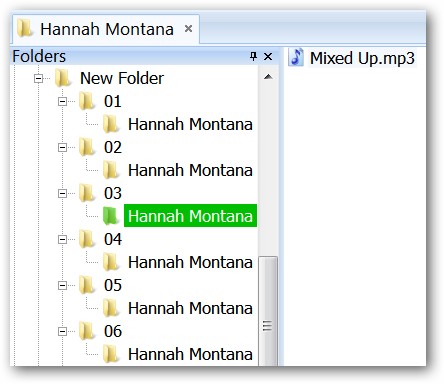
Task: Select the 04 folder label
Action: click(113, 239)
